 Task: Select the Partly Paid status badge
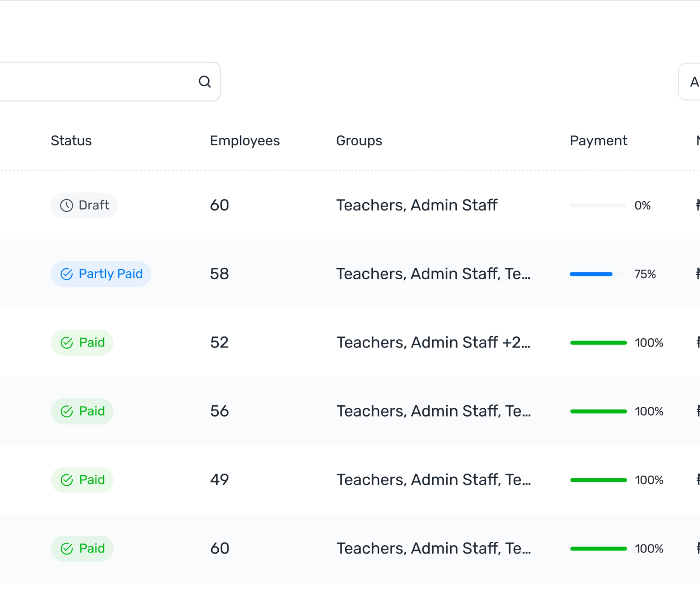point(101,274)
